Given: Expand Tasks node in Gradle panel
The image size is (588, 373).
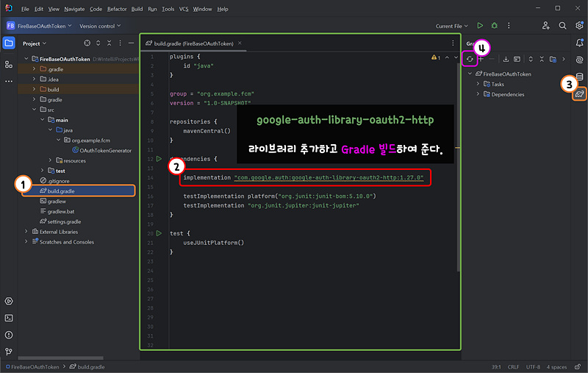Looking at the screenshot, I should (x=478, y=84).
